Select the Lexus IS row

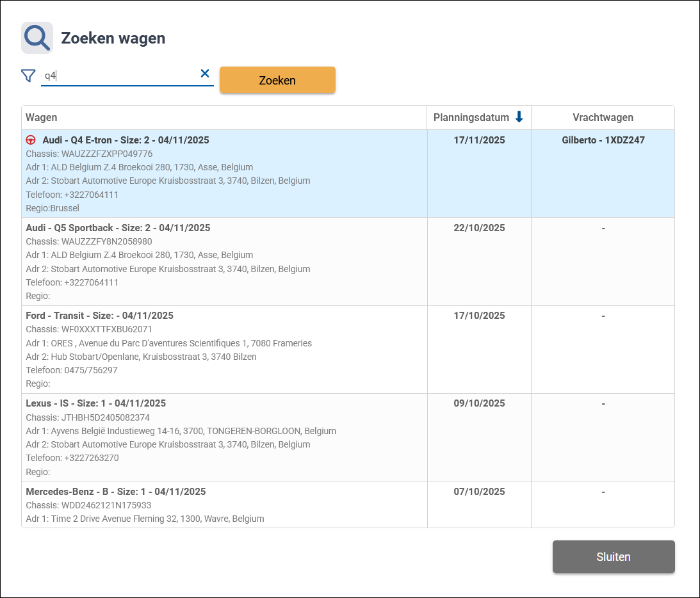point(224,437)
